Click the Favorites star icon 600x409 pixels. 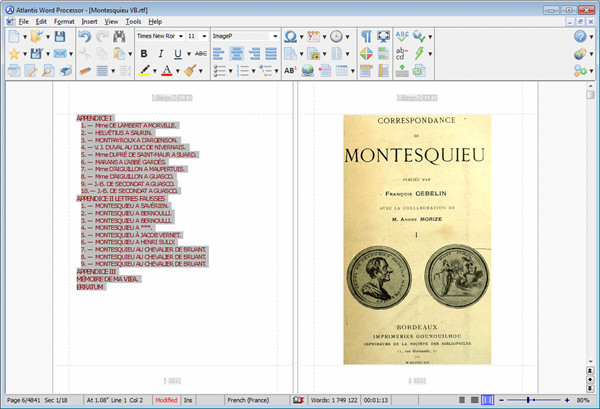tap(14, 54)
